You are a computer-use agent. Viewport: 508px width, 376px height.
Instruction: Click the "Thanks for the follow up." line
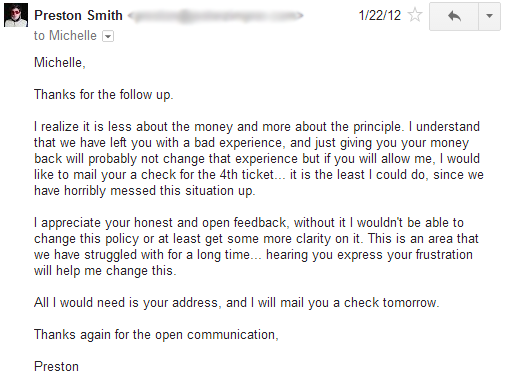(104, 95)
